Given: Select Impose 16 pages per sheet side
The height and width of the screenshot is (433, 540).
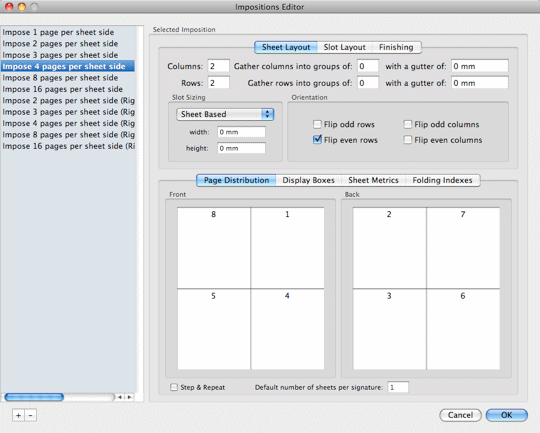Looking at the screenshot, I should coord(68,89).
